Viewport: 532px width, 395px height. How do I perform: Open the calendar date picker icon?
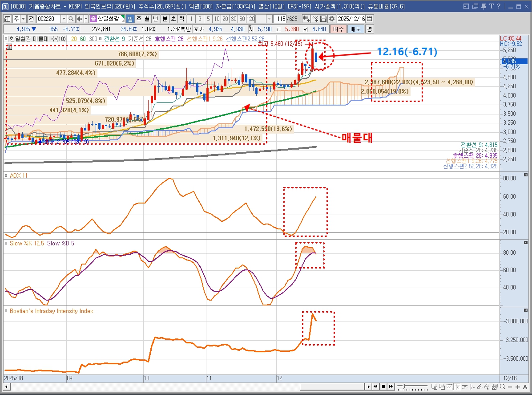(370, 19)
